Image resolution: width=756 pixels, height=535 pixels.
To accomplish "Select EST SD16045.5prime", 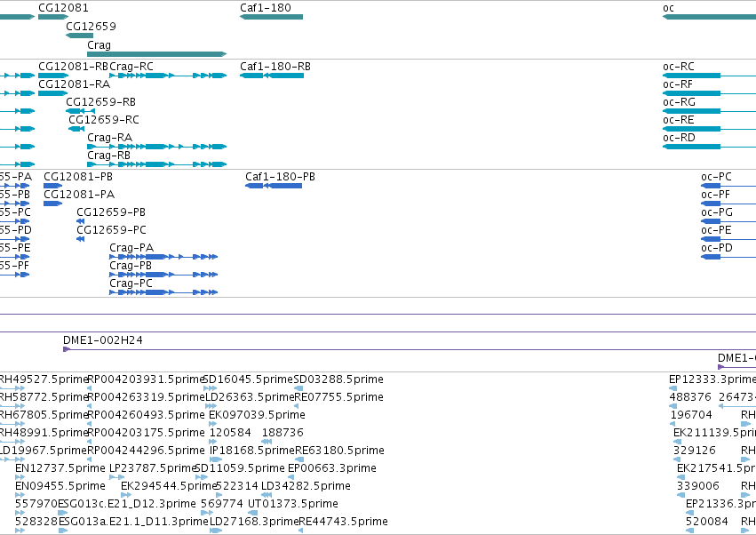I will (211, 388).
